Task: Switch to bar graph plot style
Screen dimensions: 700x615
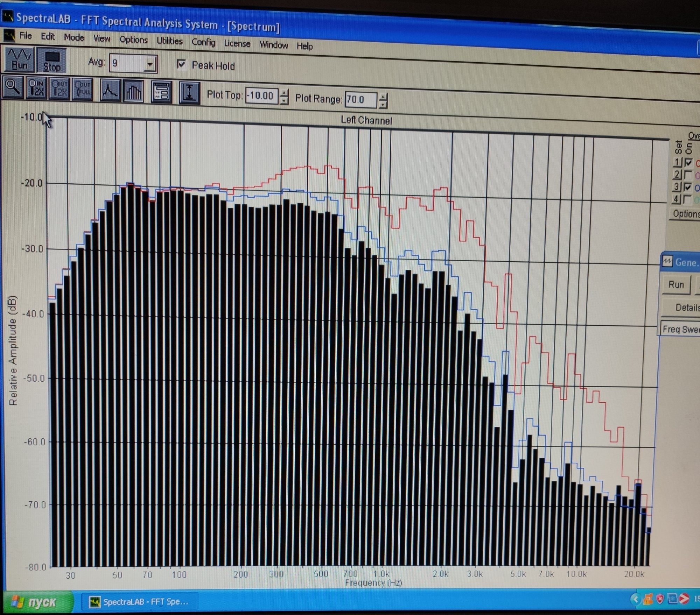Action: coord(133,91)
